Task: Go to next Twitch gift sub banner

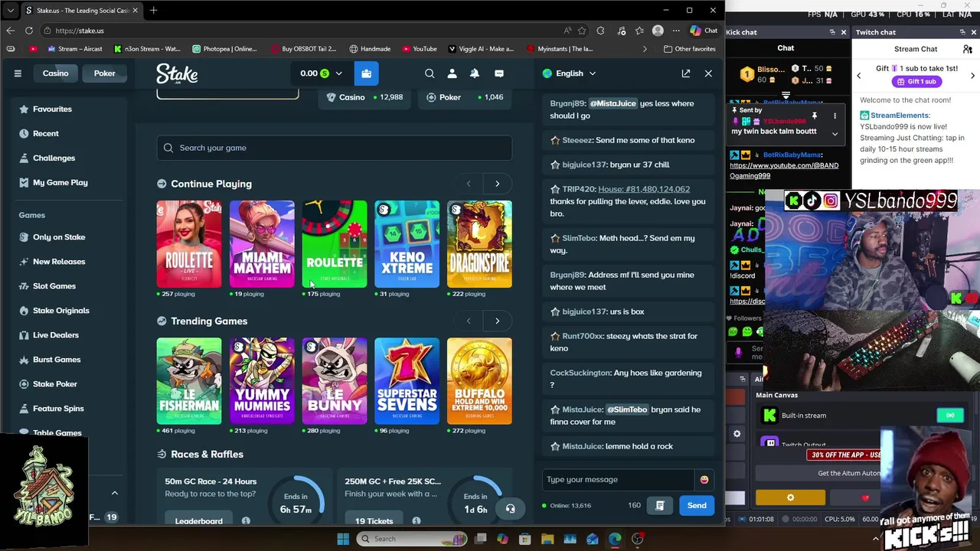Action: (972, 75)
